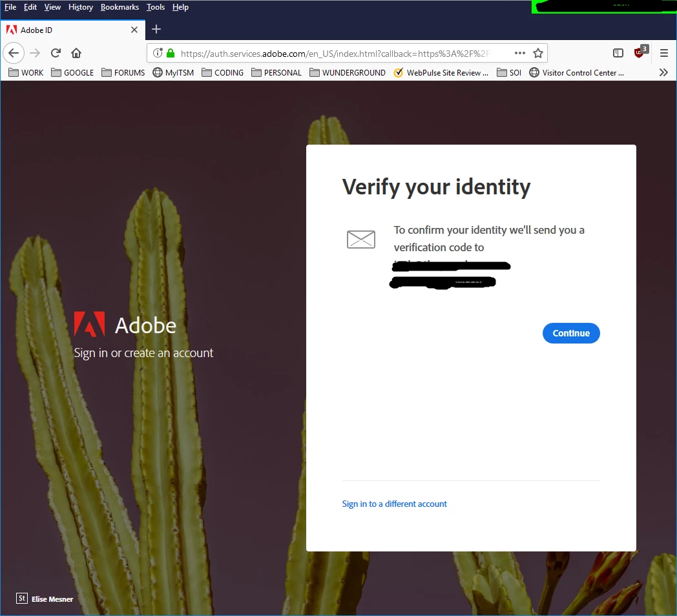Image resolution: width=677 pixels, height=616 pixels.
Task: Open the CODING bookmarks folder
Action: click(x=223, y=72)
